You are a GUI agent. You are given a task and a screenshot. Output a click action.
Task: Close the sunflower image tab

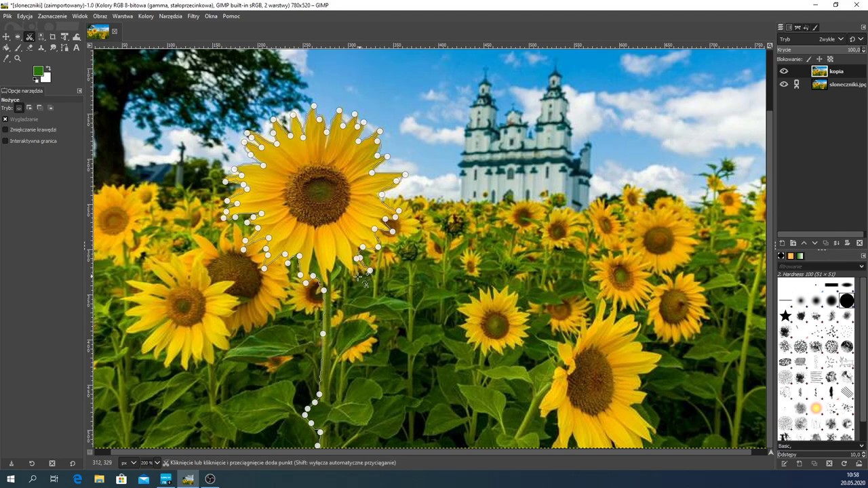115,31
